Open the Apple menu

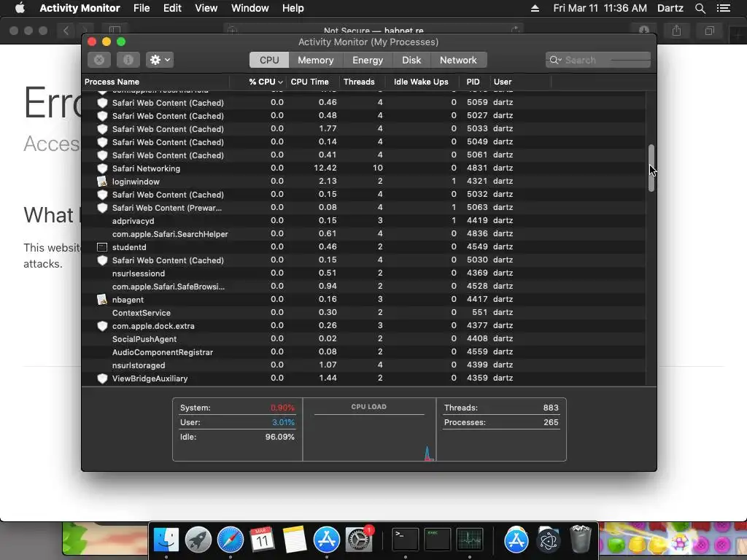[20, 8]
